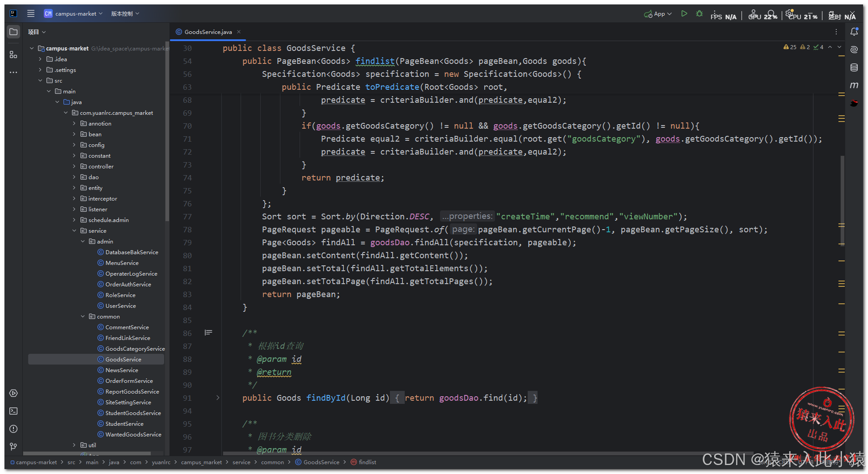The height and width of the screenshot is (474, 868).
Task: Open campus-market project dropdown
Action: coord(74,14)
